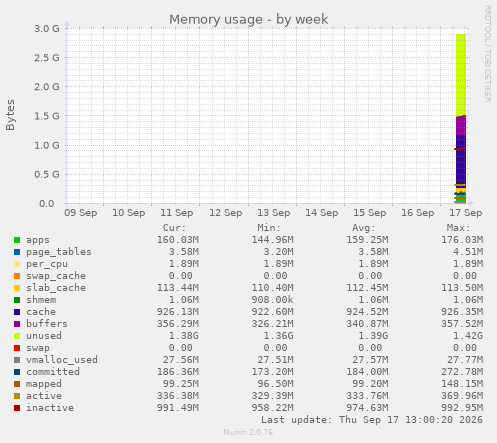The height and width of the screenshot is (443, 497).
Task: Click the 'Cur:' column header
Action: pos(174,228)
